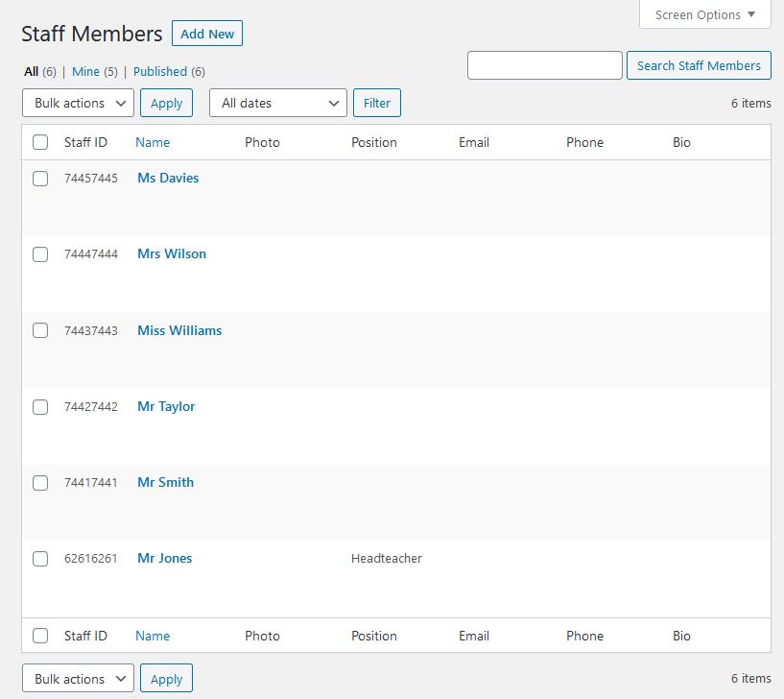Viewport: 784px width, 699px height.
Task: Click the bottom Apply button
Action: coord(166,679)
